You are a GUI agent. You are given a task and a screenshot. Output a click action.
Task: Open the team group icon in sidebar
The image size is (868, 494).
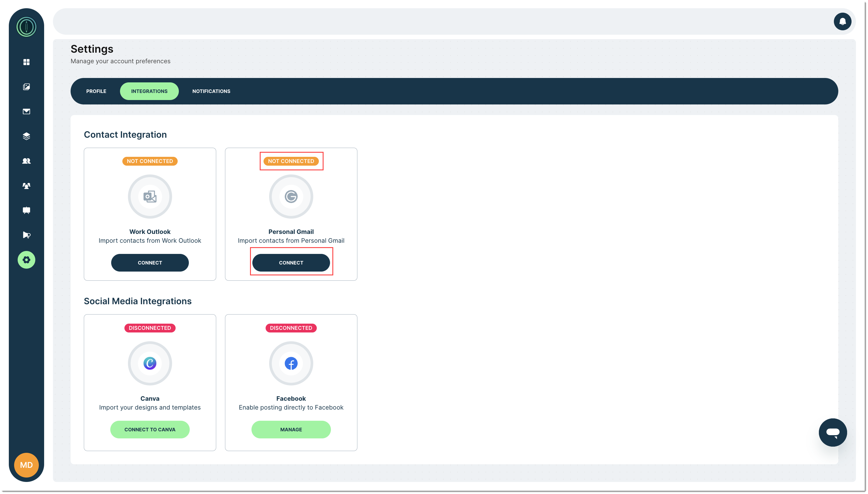coord(26,186)
